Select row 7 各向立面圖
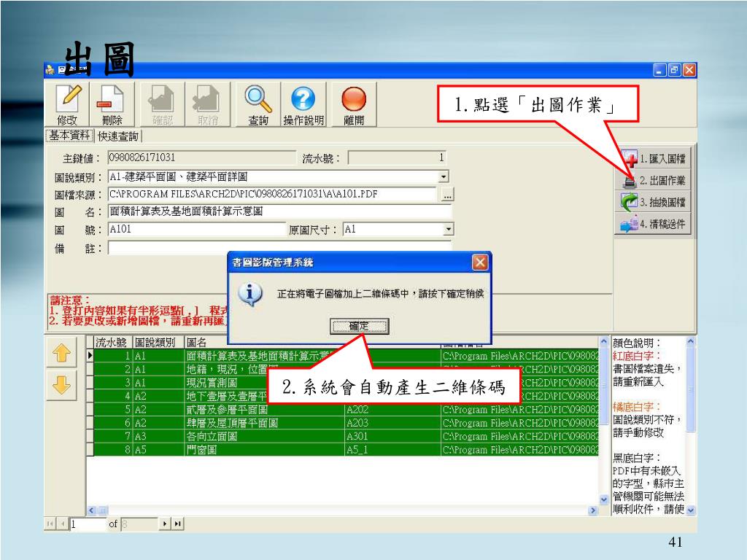747x560 pixels. pyautogui.click(x=346, y=436)
